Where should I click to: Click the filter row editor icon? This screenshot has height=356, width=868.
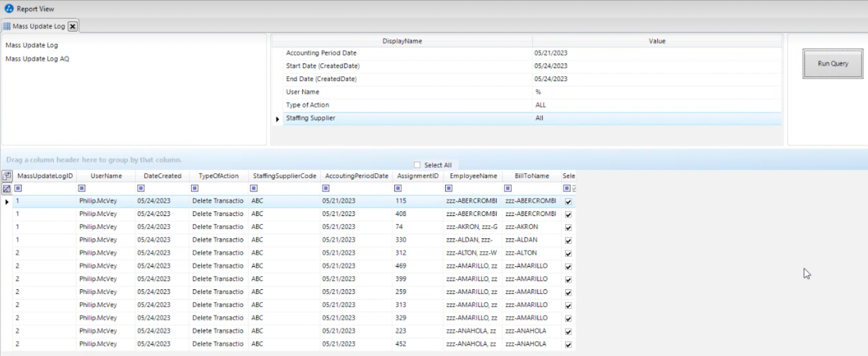click(x=7, y=188)
